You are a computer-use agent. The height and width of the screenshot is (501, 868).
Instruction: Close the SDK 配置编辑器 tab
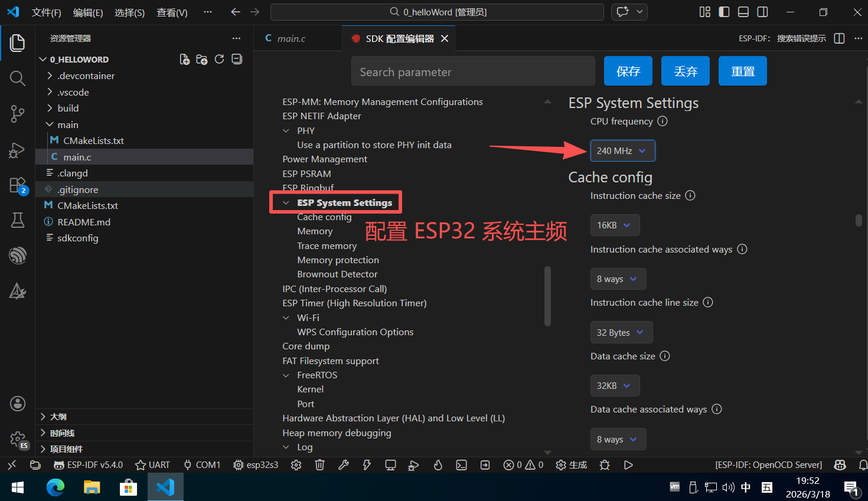pyautogui.click(x=445, y=38)
